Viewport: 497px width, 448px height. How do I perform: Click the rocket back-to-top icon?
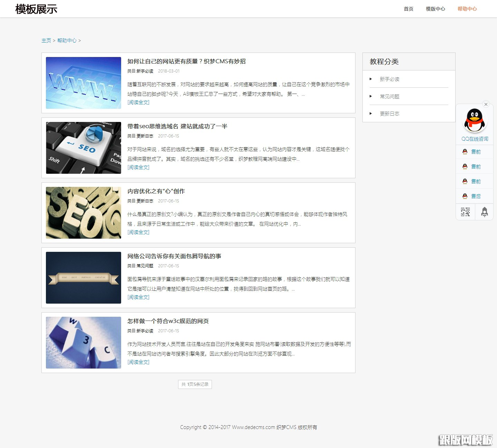point(484,212)
